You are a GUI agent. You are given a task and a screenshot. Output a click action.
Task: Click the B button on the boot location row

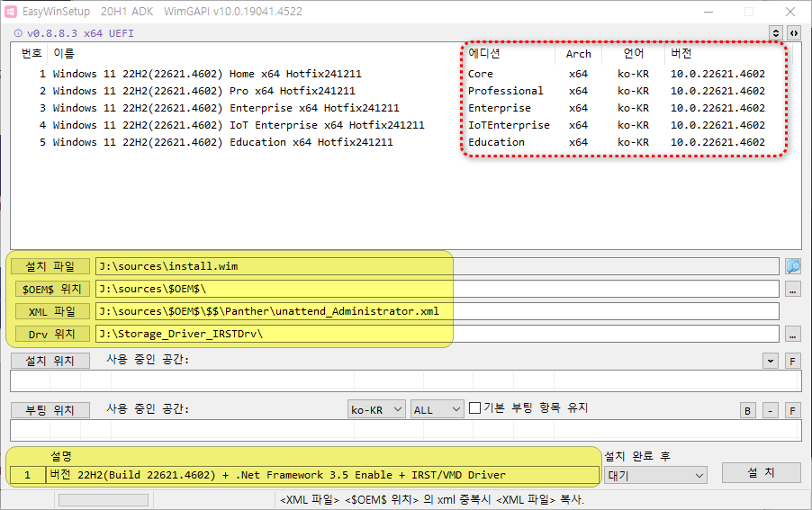point(747,411)
